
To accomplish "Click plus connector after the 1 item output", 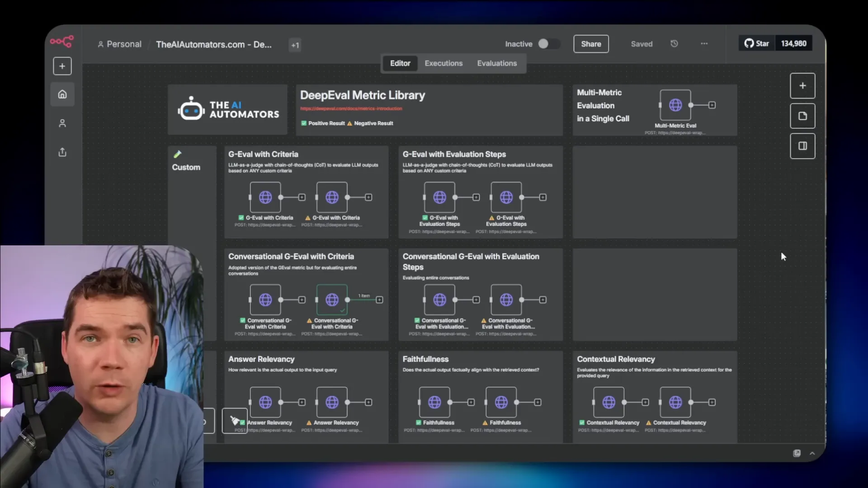I will click(379, 300).
